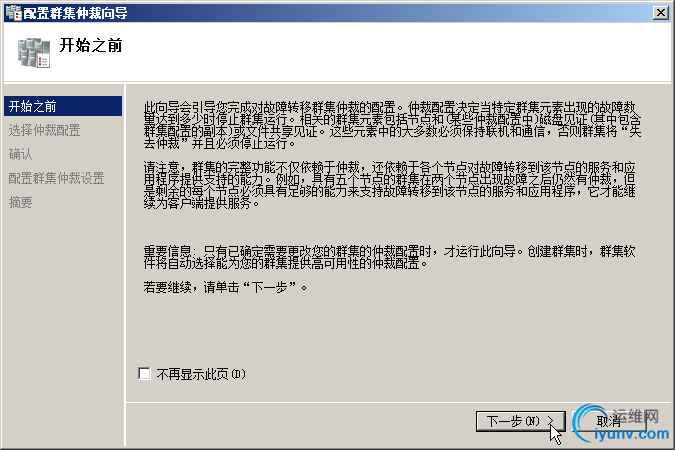Enable the 不再显示此页 checkbox
The image size is (675, 450).
(145, 373)
